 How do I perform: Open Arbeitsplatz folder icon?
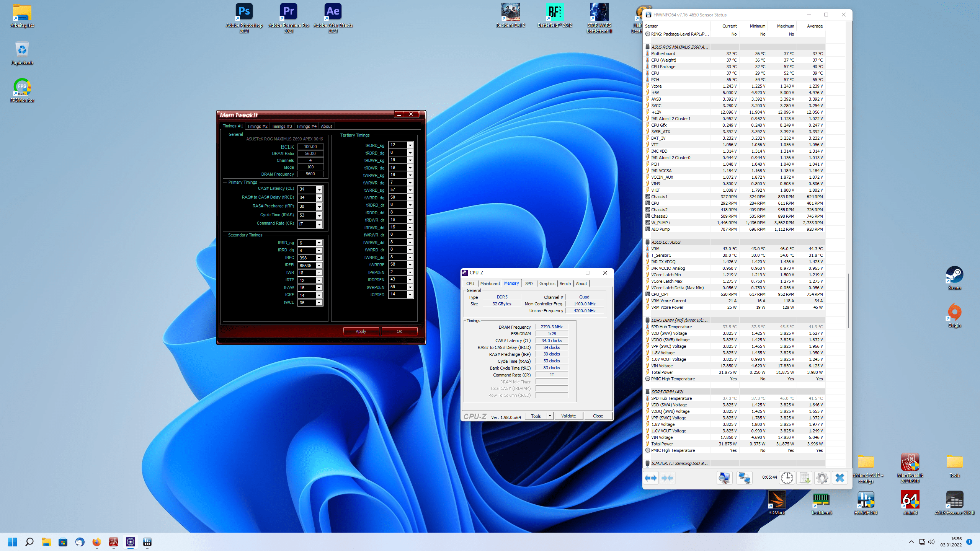(22, 15)
